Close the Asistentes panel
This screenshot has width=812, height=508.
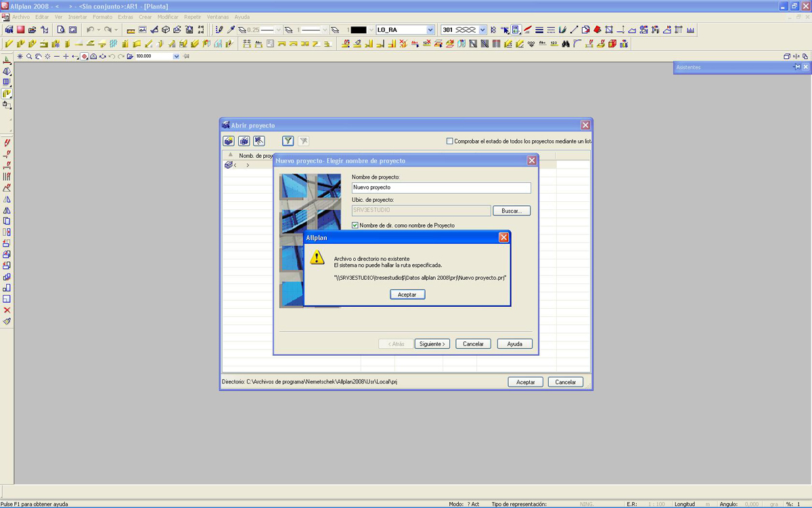806,67
